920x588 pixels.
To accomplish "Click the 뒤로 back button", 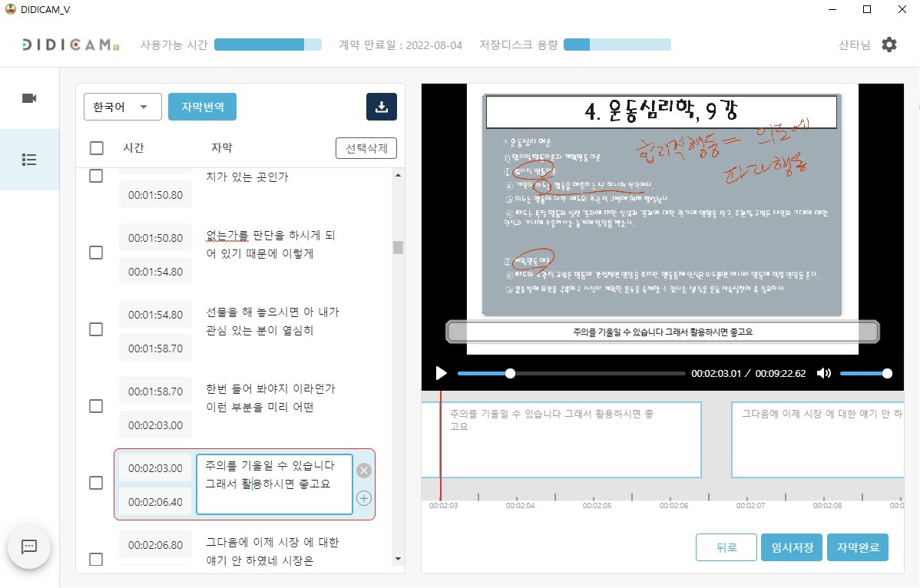I will 726,547.
